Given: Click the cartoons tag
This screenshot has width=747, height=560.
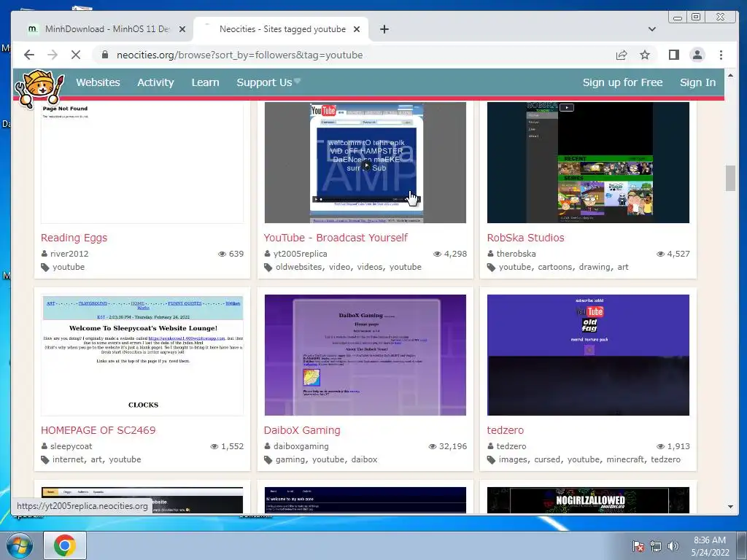Looking at the screenshot, I should (555, 267).
